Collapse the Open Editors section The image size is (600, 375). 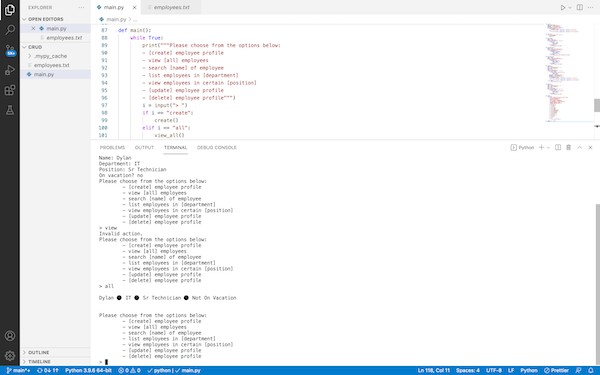(55, 19)
